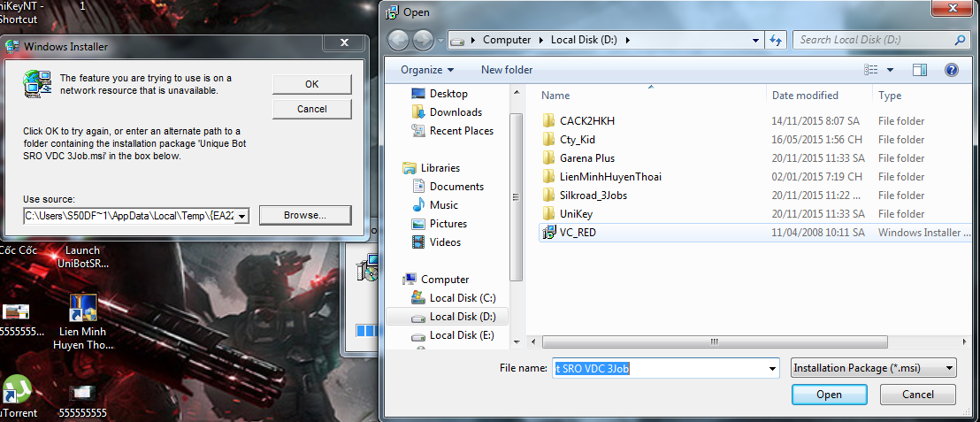The width and height of the screenshot is (980, 422).
Task: Click Local Disk (D:) in the breadcrumb
Action: (x=584, y=40)
